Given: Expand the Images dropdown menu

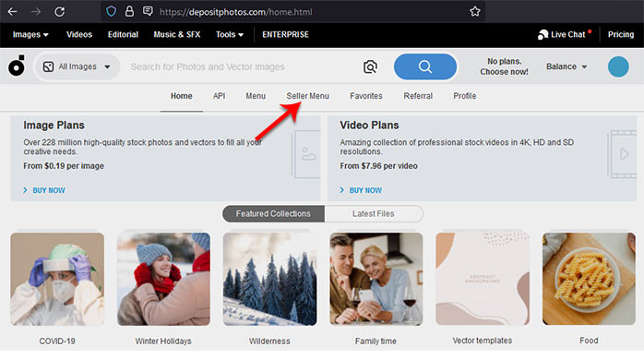Looking at the screenshot, I should click(x=30, y=34).
